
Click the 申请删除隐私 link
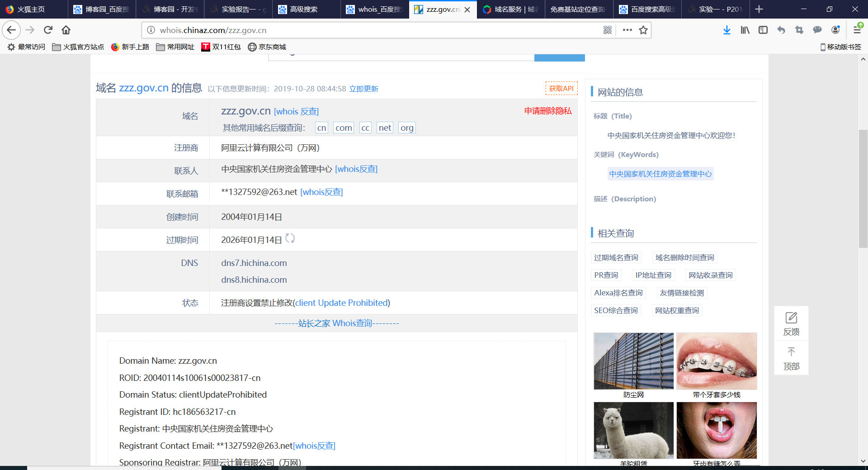click(548, 111)
